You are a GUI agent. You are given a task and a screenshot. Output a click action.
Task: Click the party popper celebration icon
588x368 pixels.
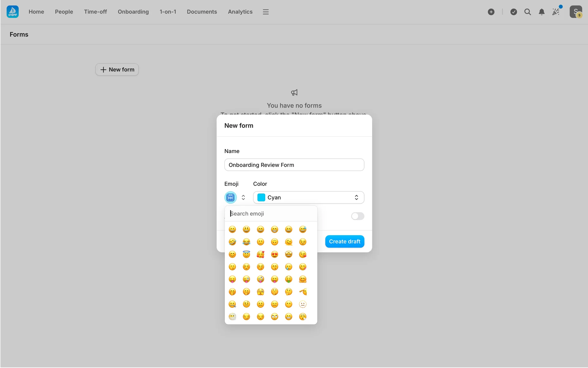coord(556,12)
